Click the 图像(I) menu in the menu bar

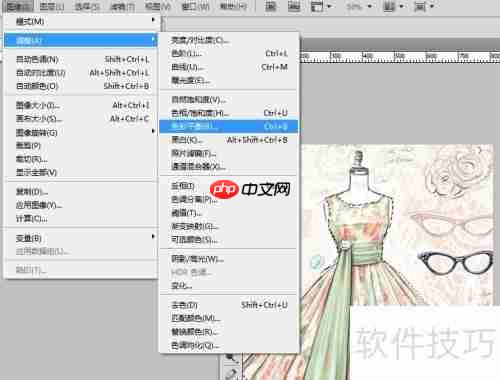(x=20, y=6)
